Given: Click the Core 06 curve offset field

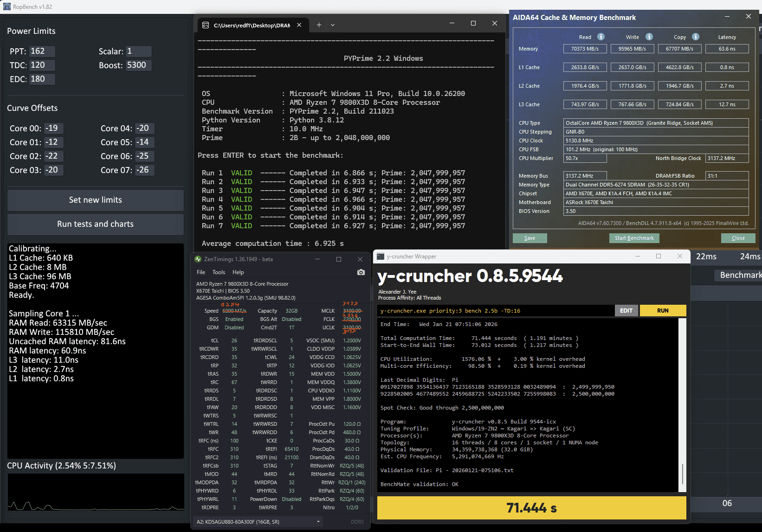Looking at the screenshot, I should (x=145, y=156).
